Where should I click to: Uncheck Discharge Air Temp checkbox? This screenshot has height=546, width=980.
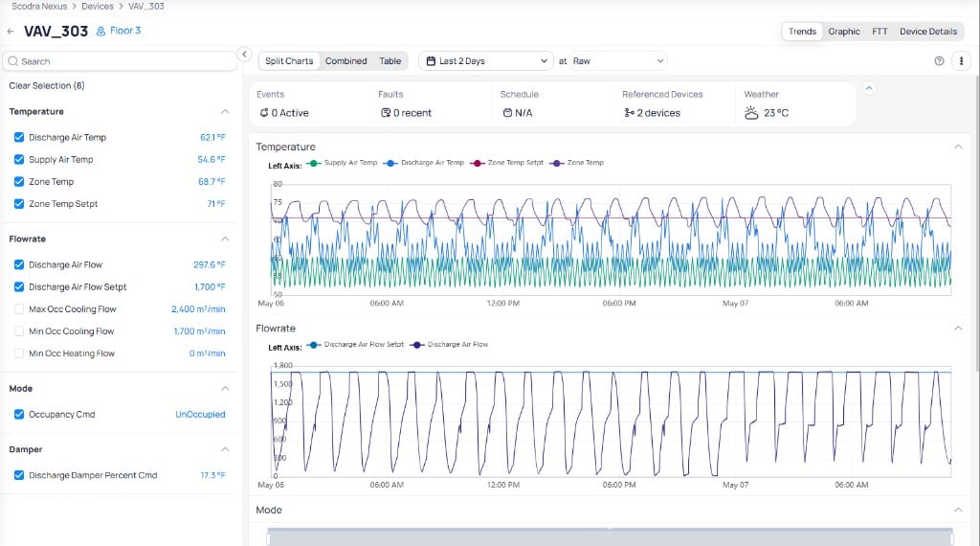19,138
